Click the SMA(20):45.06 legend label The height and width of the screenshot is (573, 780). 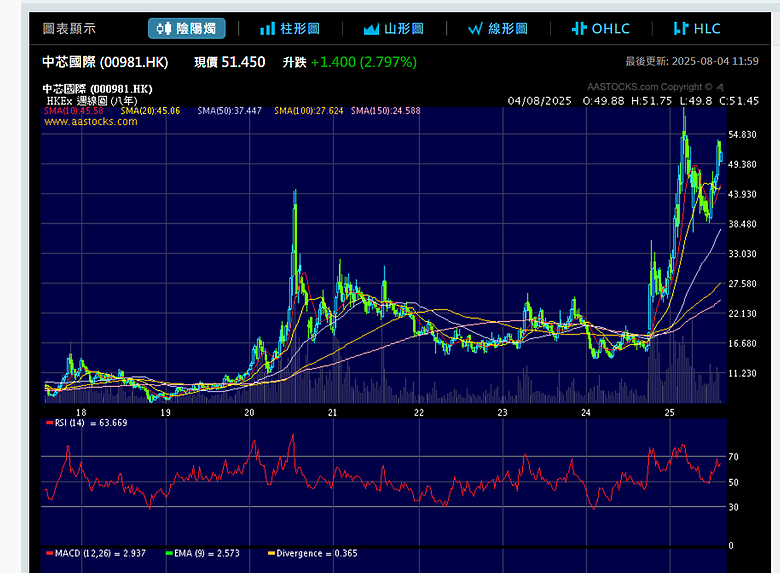coord(150,111)
